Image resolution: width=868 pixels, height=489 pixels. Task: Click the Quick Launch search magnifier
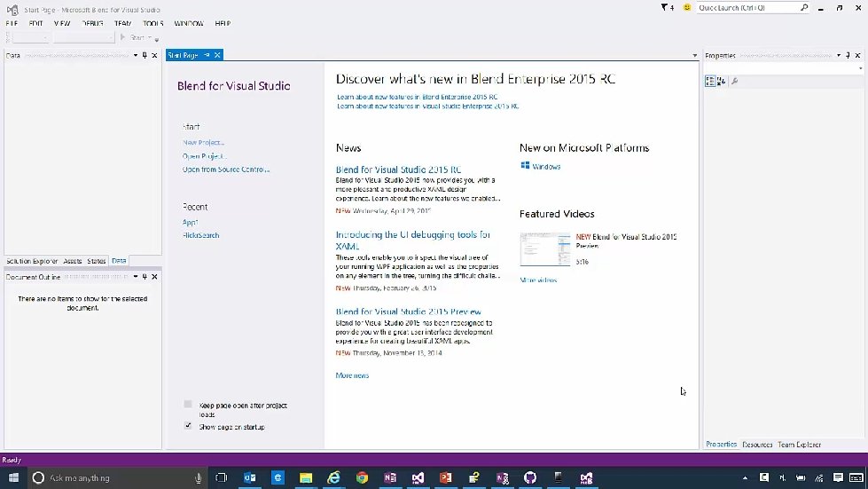tap(804, 7)
